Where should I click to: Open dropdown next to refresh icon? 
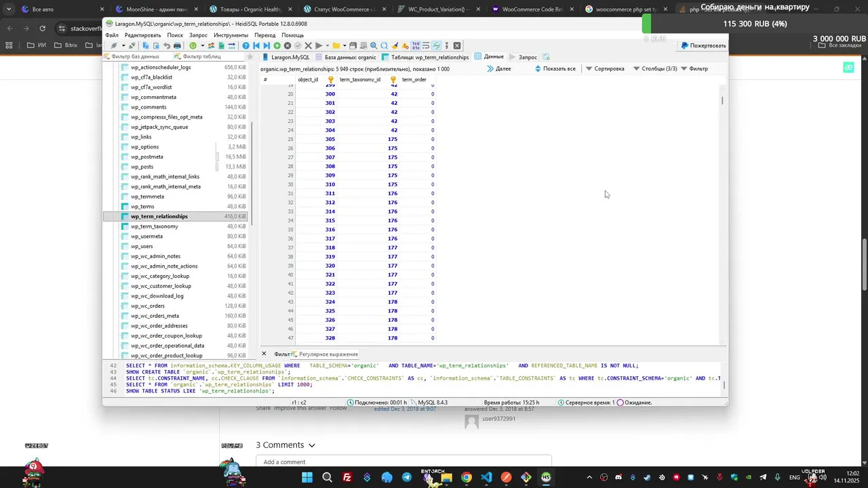[202, 45]
